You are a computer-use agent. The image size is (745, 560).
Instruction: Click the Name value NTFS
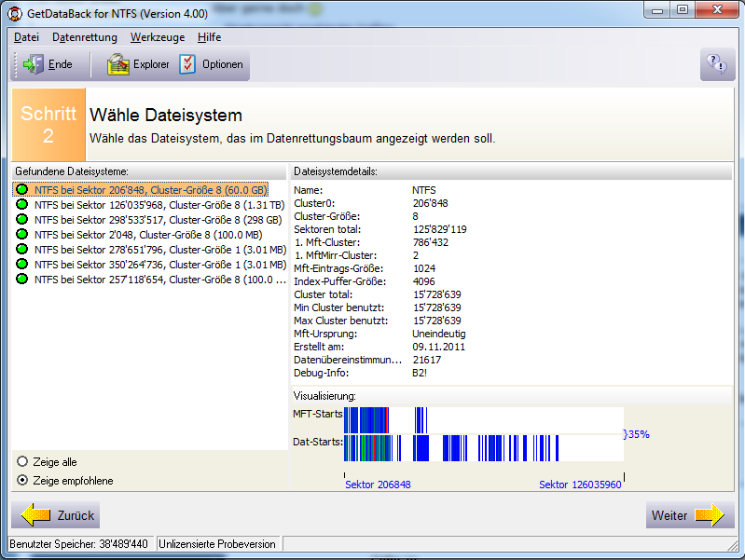[x=424, y=190]
